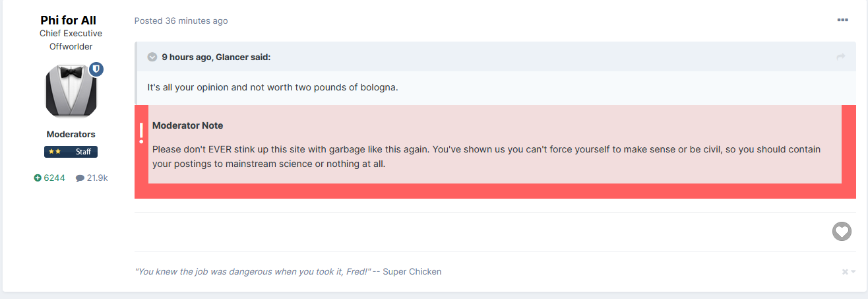Screen dimensions: 868x299
Task: Click "9 hours ago, Glancer said:" quote header
Action: [216, 57]
